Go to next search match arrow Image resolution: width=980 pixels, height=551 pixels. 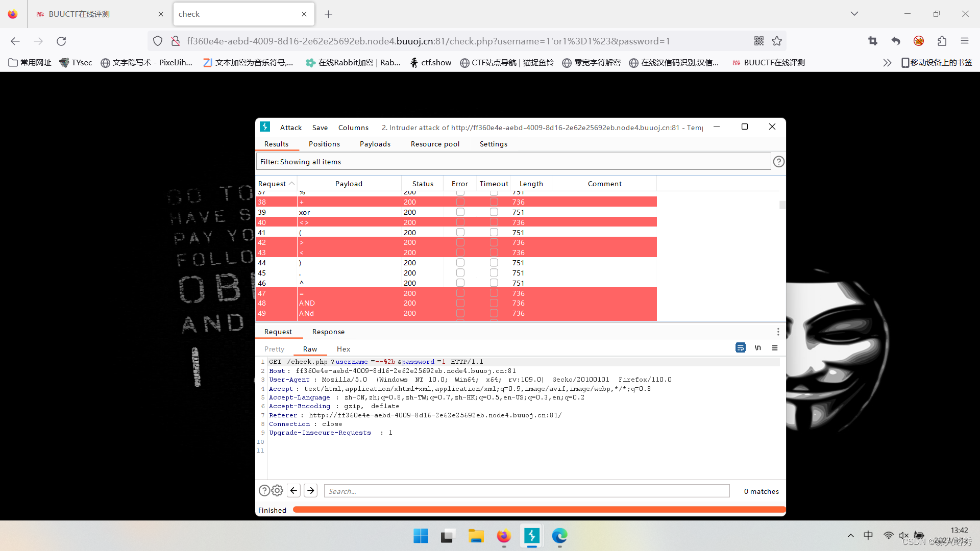311,491
